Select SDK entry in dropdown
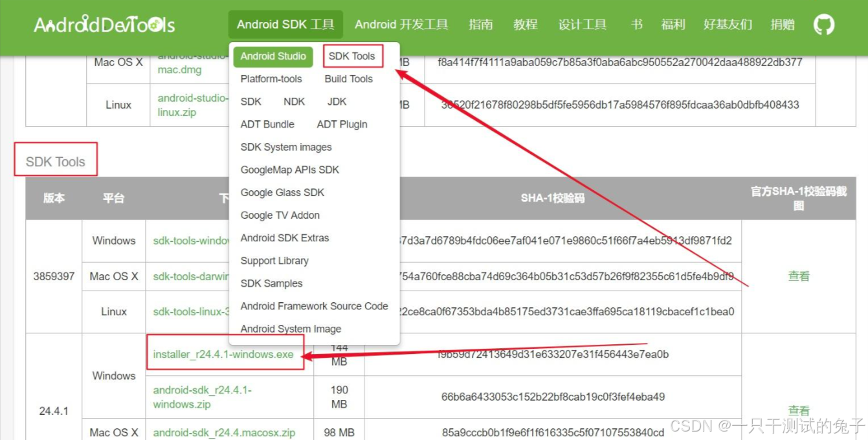This screenshot has height=440, width=868. coord(251,102)
